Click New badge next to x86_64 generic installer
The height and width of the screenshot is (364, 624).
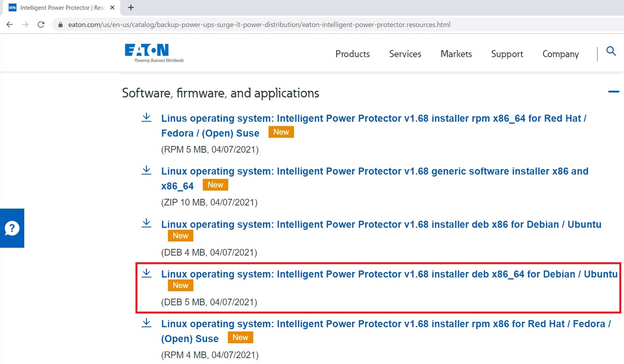(x=215, y=185)
